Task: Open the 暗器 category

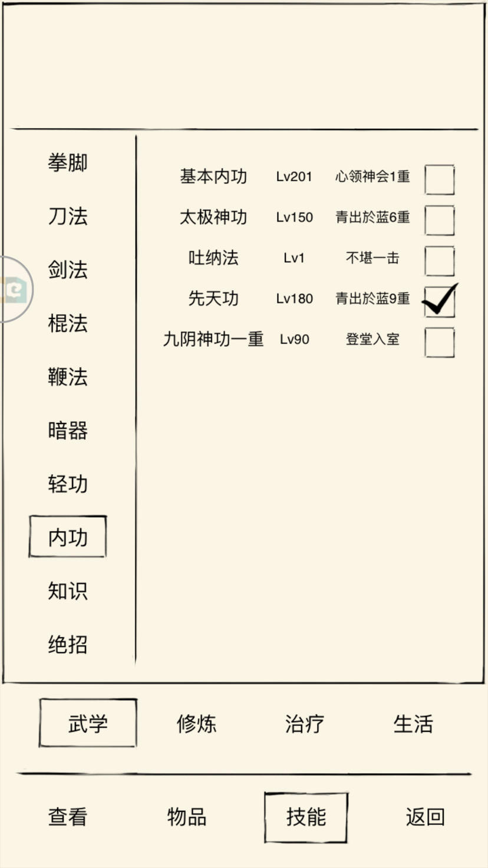Action: [68, 431]
